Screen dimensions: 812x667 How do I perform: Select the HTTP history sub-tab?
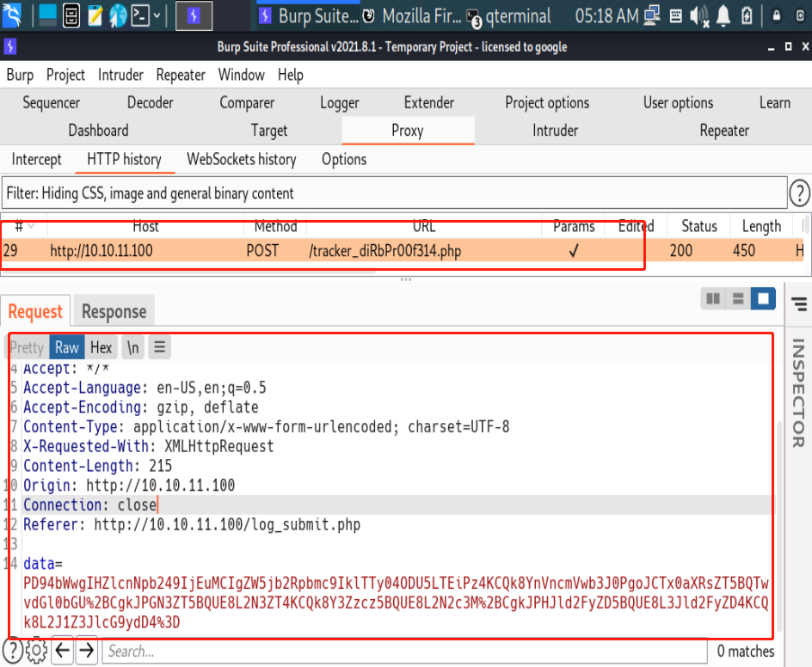coord(124,159)
